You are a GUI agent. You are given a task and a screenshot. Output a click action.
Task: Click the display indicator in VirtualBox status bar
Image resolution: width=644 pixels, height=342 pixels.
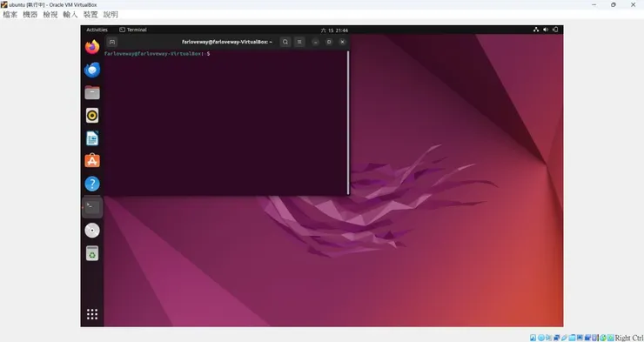pyautogui.click(x=580, y=338)
